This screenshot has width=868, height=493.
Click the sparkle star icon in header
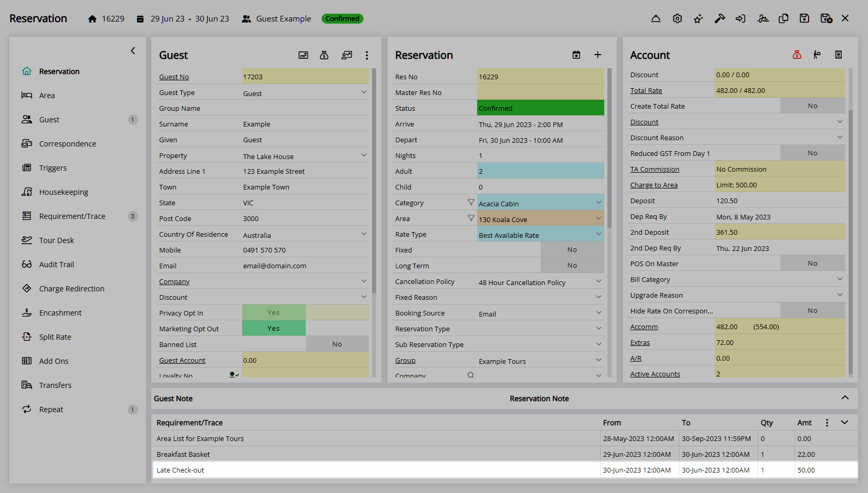698,18
